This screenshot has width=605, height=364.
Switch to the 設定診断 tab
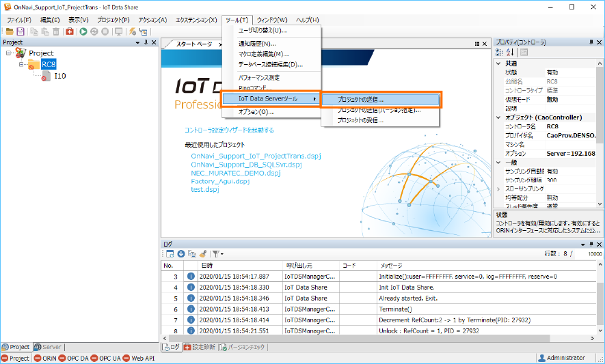tap(200, 347)
